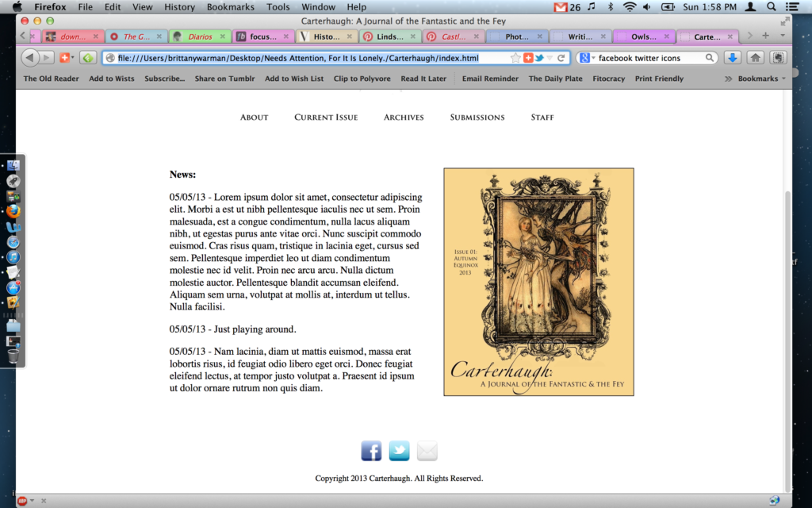Screen dimensions: 812x508
Task: Click the Facebook icon in page footer
Action: pos(371,451)
